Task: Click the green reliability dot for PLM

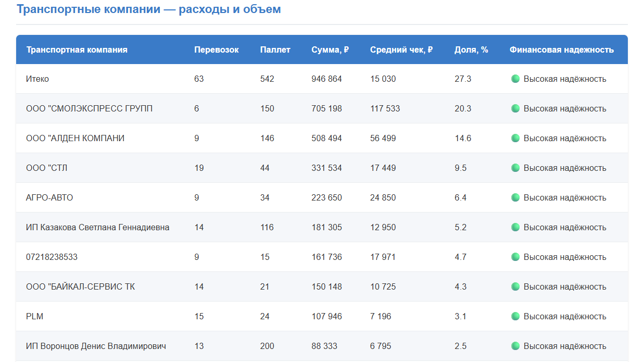Action: (x=515, y=316)
